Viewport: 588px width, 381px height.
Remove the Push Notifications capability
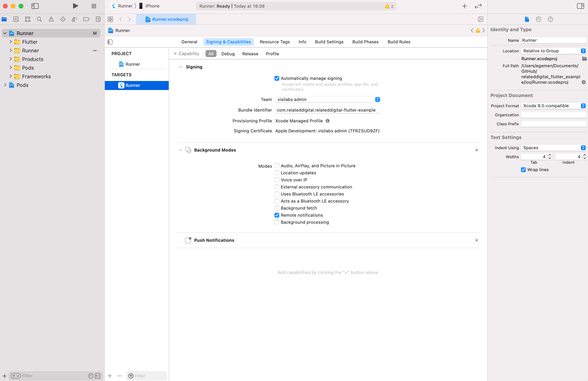pos(477,240)
